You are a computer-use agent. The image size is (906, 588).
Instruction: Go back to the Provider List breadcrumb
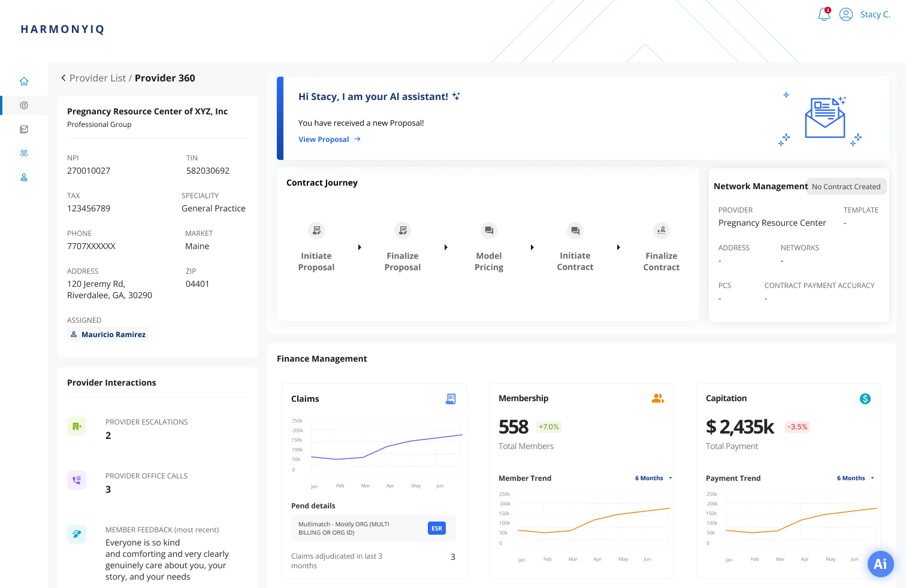97,78
